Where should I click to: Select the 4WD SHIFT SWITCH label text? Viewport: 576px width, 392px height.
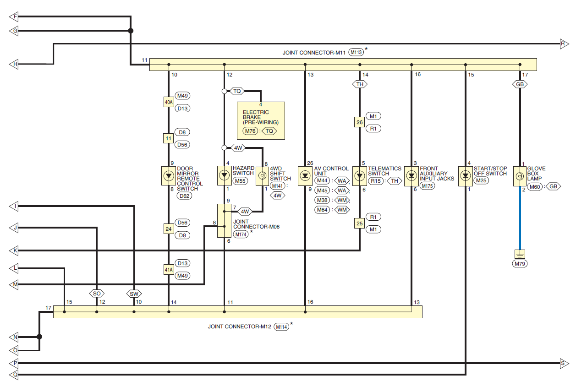coord(280,174)
